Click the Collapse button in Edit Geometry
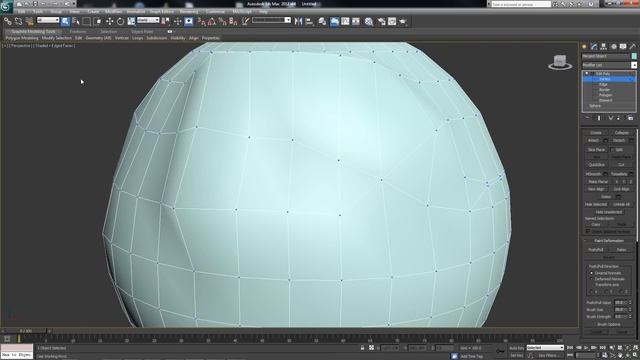The height and width of the screenshot is (360, 640). pos(622,133)
